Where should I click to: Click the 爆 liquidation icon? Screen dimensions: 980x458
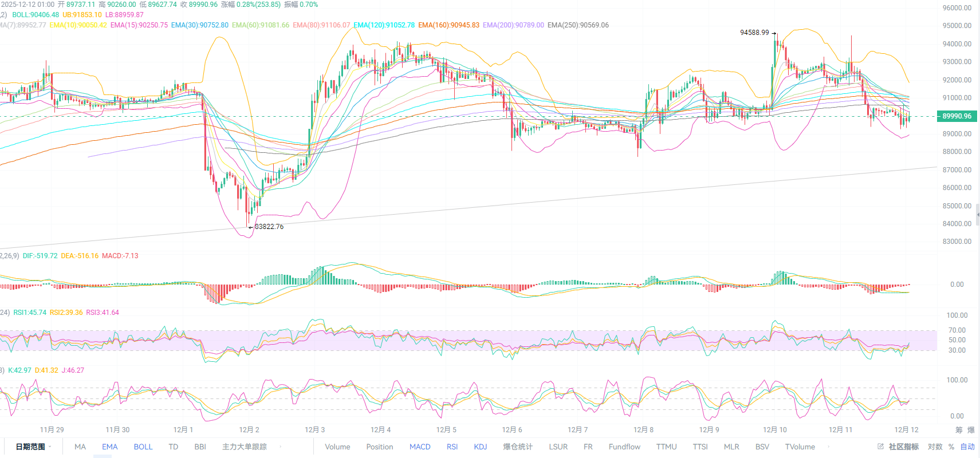tap(971, 430)
